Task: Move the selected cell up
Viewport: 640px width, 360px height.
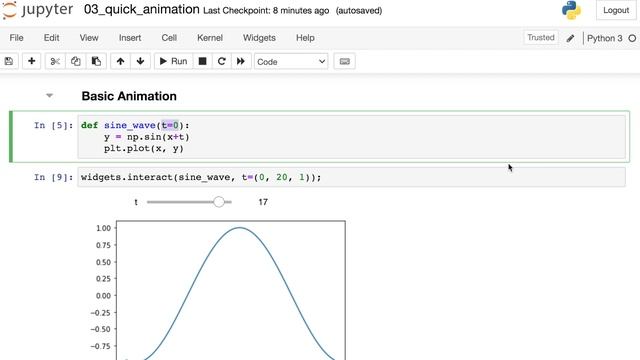Action: tap(120, 61)
